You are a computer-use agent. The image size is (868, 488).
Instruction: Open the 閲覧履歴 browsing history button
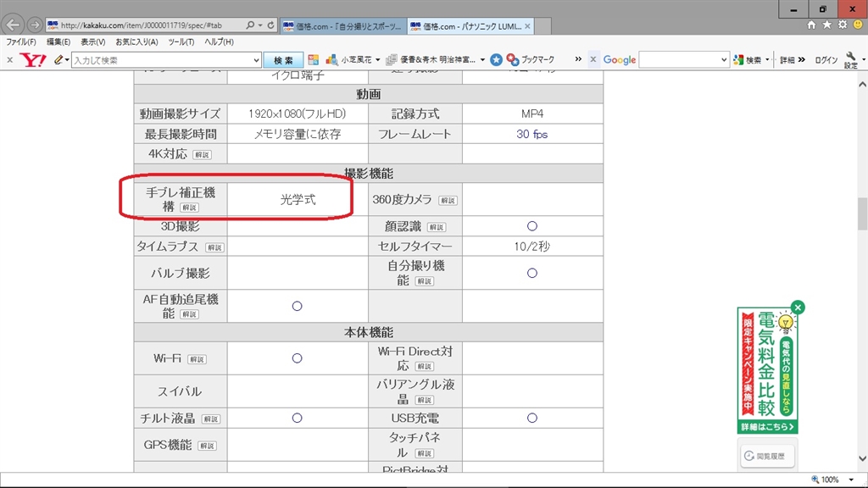coord(767,456)
